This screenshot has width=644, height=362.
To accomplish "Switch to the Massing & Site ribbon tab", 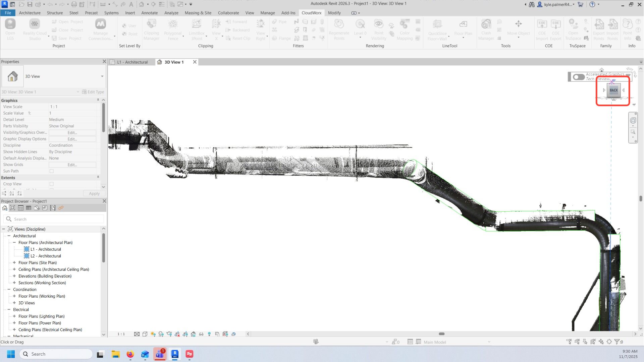I will tap(198, 13).
